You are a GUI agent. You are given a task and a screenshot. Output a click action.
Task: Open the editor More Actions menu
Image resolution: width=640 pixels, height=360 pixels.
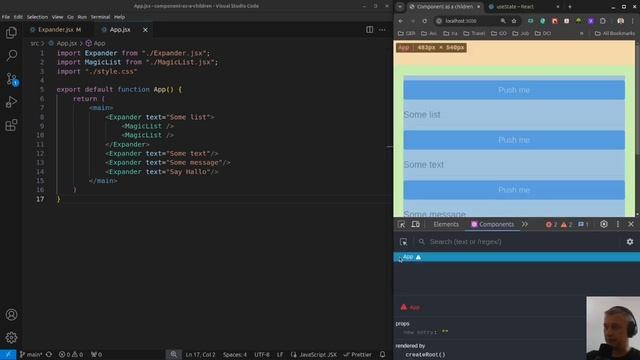pyautogui.click(x=382, y=30)
